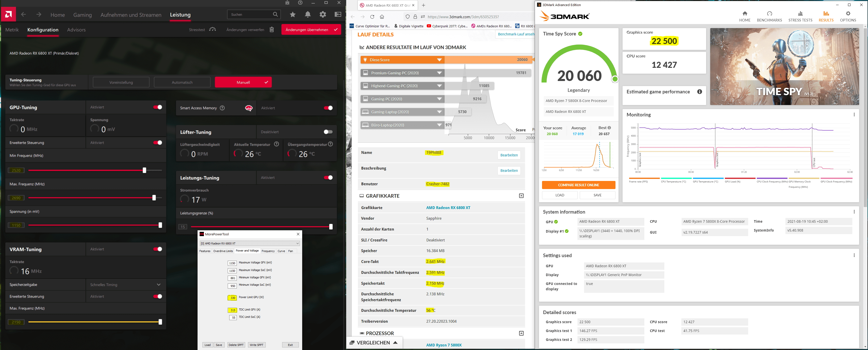Select Automatisch tuning control
This screenshot has height=350, width=868.
point(182,82)
